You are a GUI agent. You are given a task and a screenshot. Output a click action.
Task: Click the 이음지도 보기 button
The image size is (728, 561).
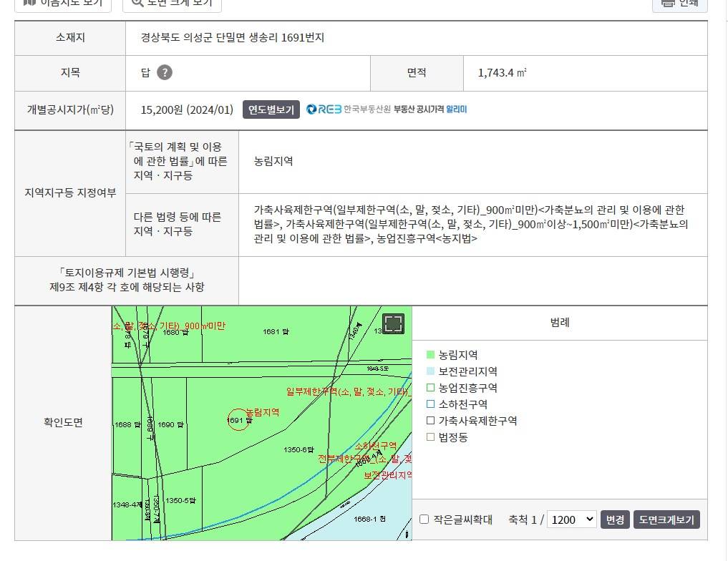63,4
